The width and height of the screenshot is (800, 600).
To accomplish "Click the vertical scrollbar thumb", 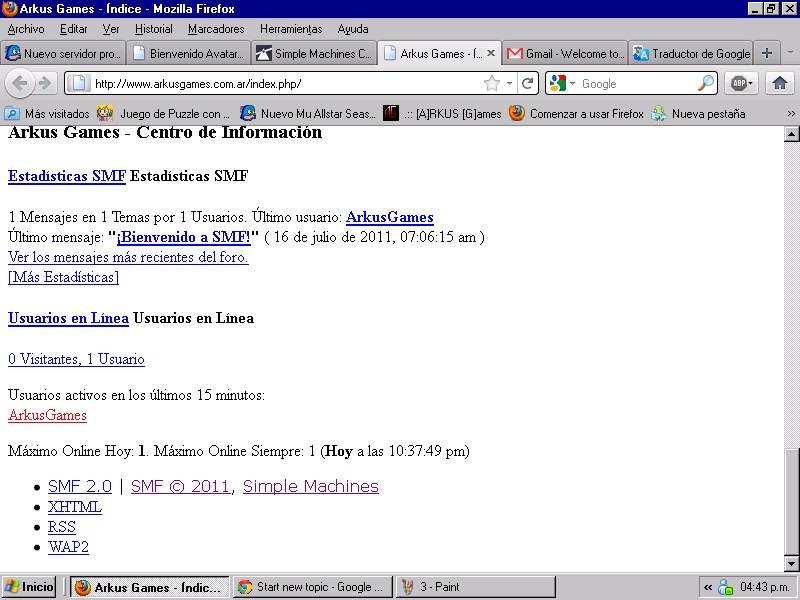I will click(791, 502).
